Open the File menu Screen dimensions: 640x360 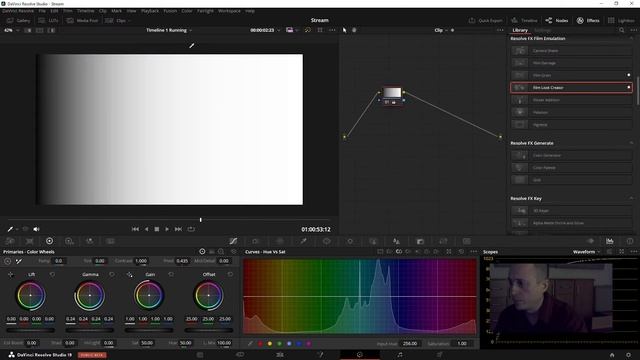pos(42,11)
